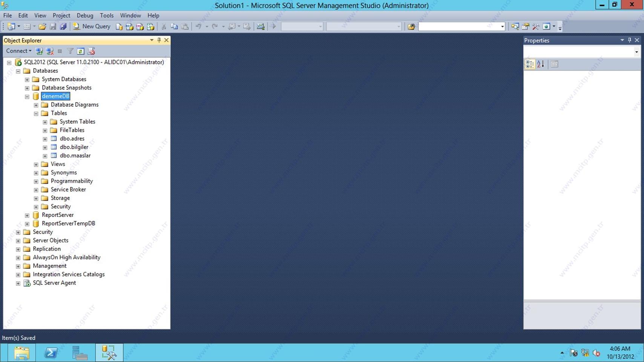The width and height of the screenshot is (644, 362).
Task: Expand the ReportServer database
Action: pos(27,215)
